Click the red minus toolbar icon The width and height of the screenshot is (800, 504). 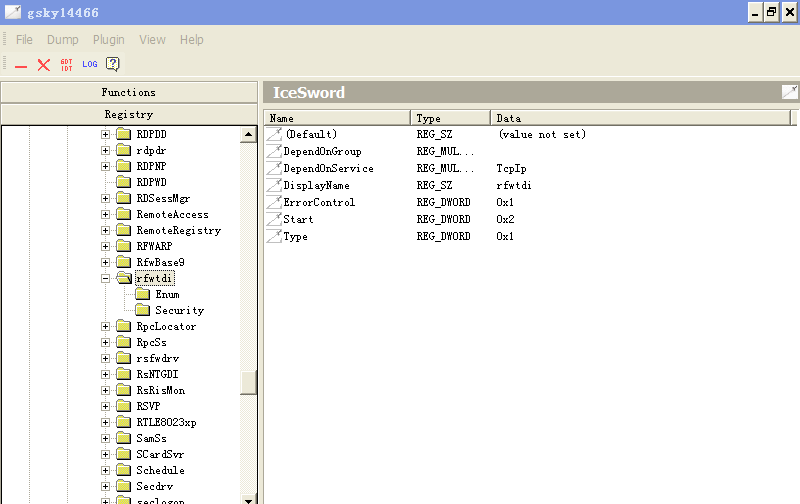pyautogui.click(x=21, y=65)
